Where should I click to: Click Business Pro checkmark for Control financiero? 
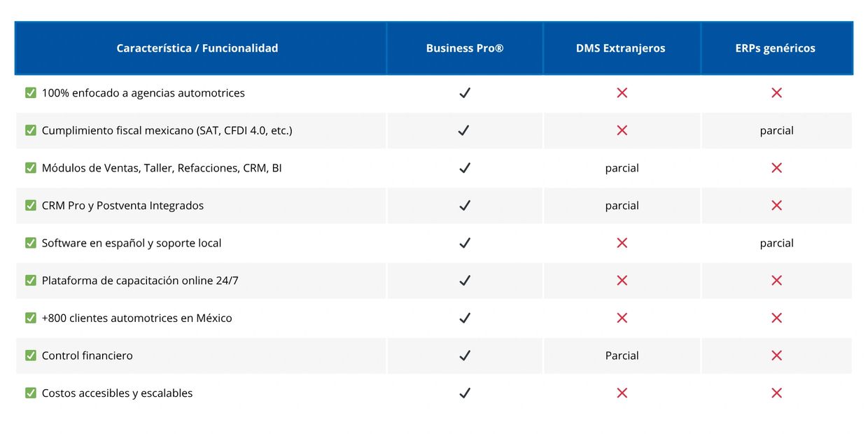click(464, 356)
